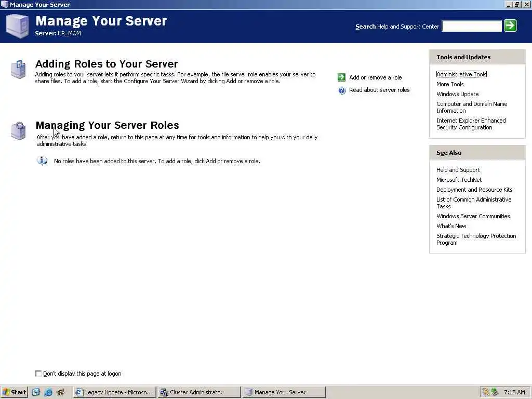Screen dimensions: 532x399
Task: Open Windows Update link
Action: point(457,94)
